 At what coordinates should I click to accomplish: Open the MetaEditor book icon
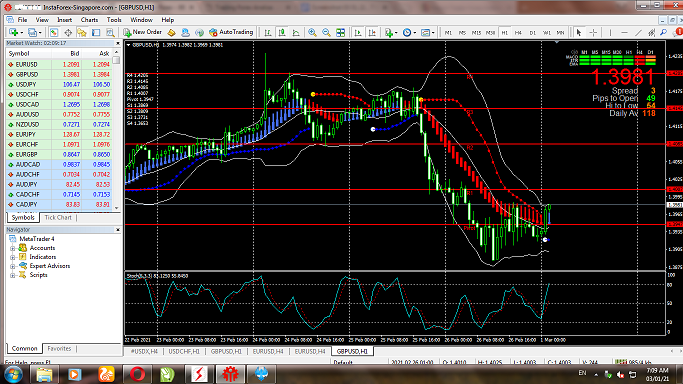[x=172, y=32]
